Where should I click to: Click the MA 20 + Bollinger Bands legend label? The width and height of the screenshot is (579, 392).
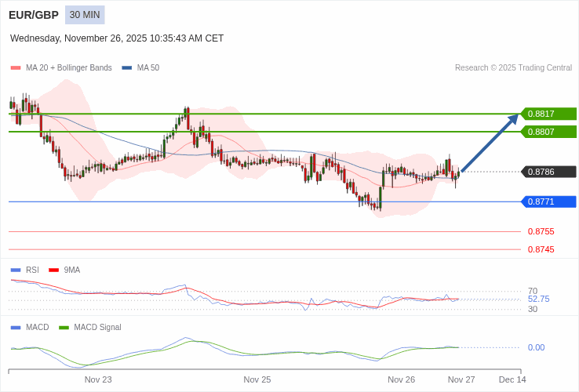point(69,68)
